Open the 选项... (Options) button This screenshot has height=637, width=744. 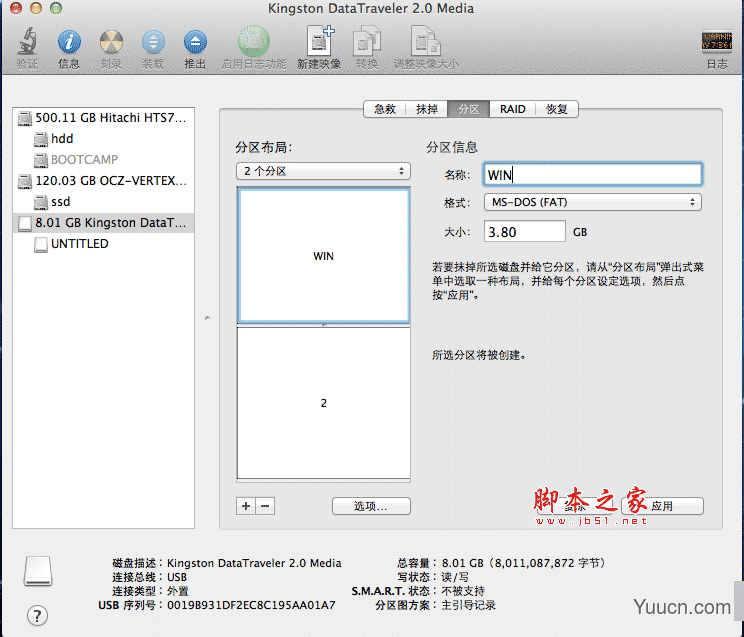[371, 506]
